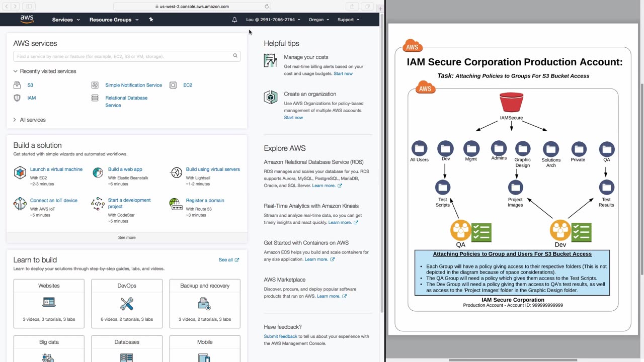644x362 pixels.
Task: Click Learn more for Amazon ECS containers
Action: coord(319,259)
